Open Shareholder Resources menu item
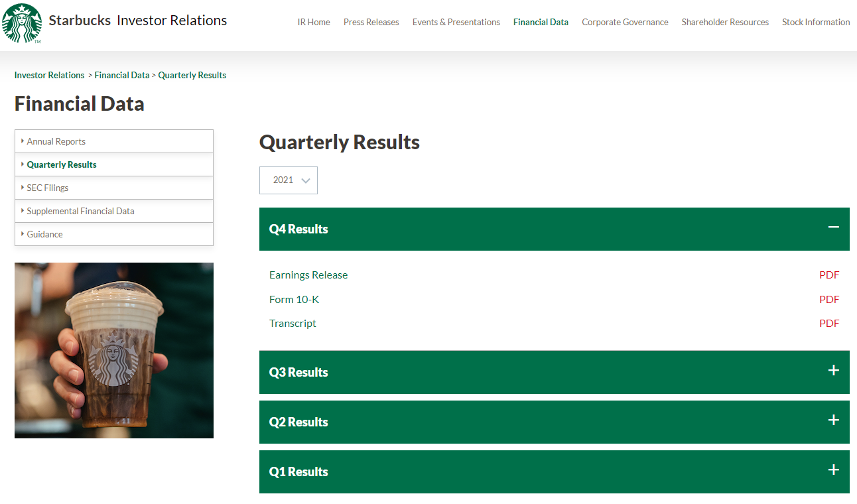 pos(725,22)
